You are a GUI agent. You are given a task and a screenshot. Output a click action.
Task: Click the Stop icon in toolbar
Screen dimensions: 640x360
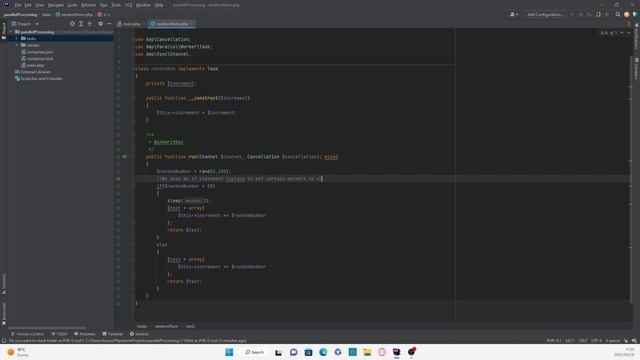[607, 14]
